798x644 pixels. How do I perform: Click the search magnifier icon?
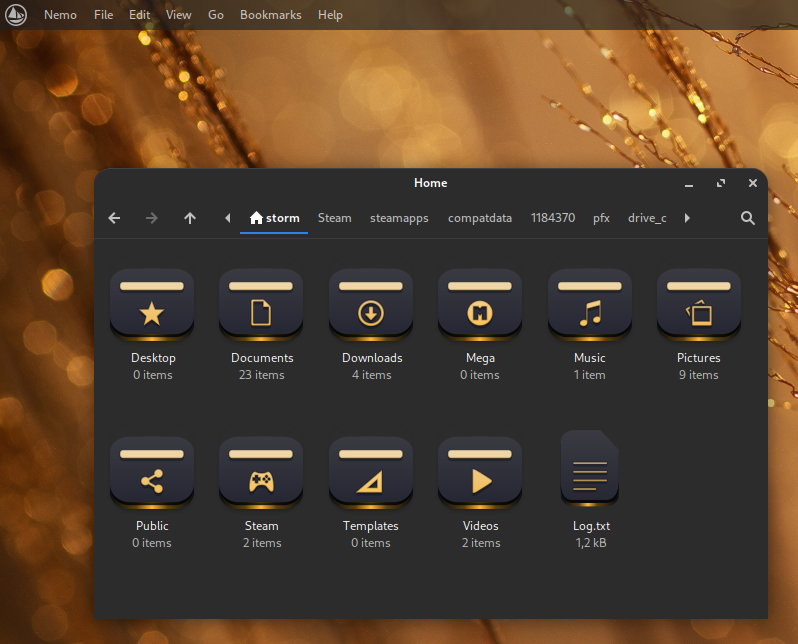pos(748,218)
